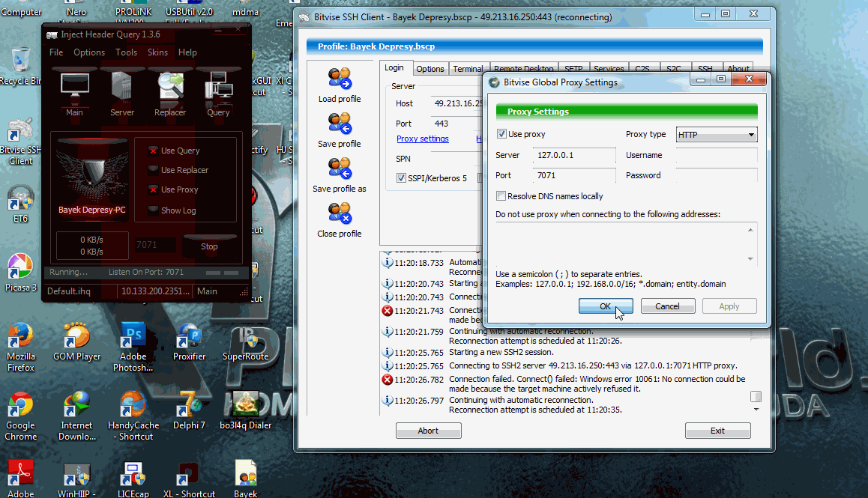Viewport: 868px width, 498px height.
Task: Open the Proxy settings link
Action: pos(422,139)
